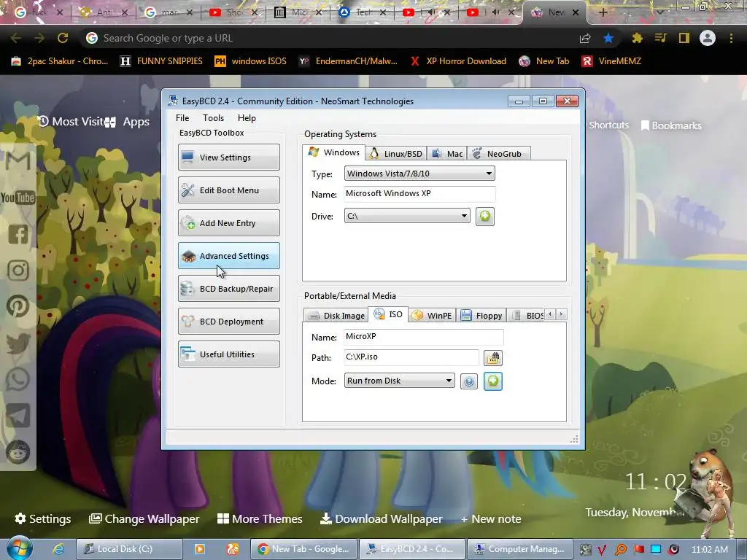This screenshot has height=560, width=747.
Task: Switch to the Floppy tab
Action: 481,316
